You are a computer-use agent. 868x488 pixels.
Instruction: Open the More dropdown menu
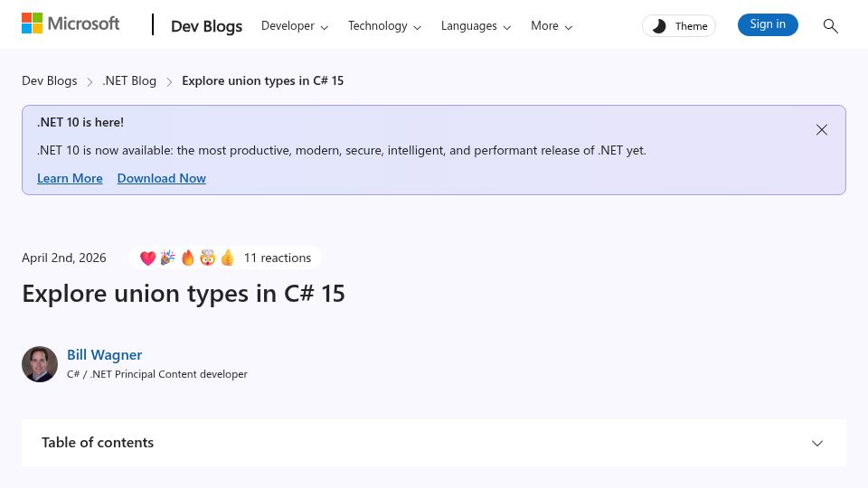coord(552,26)
